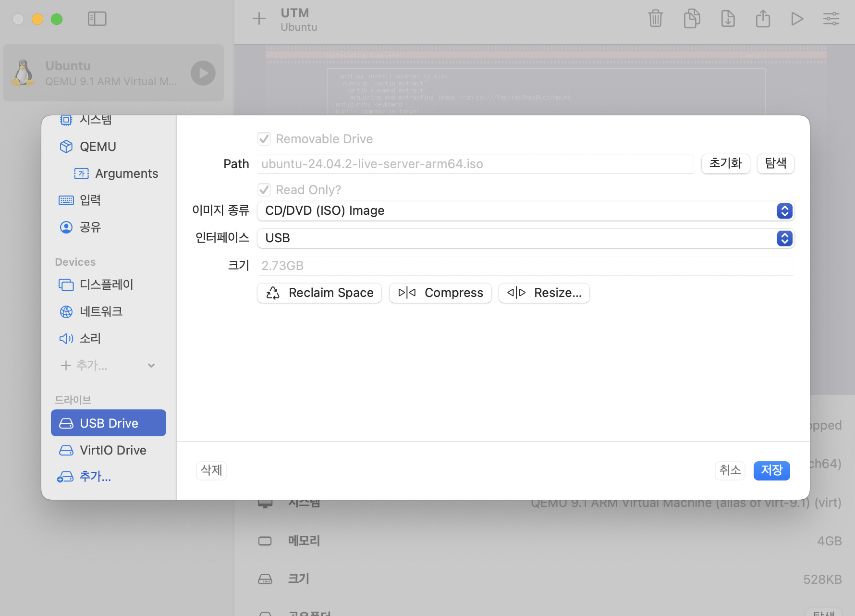Click the 삭제 delete button
Screen dimensions: 855x616
coord(211,470)
